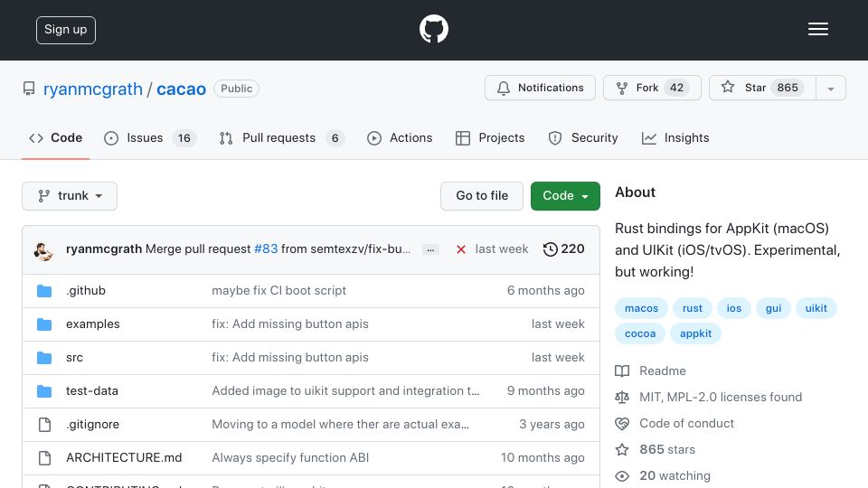Viewport: 868px width, 488px height.
Task: Click the GitHub logo in header
Action: [433, 29]
